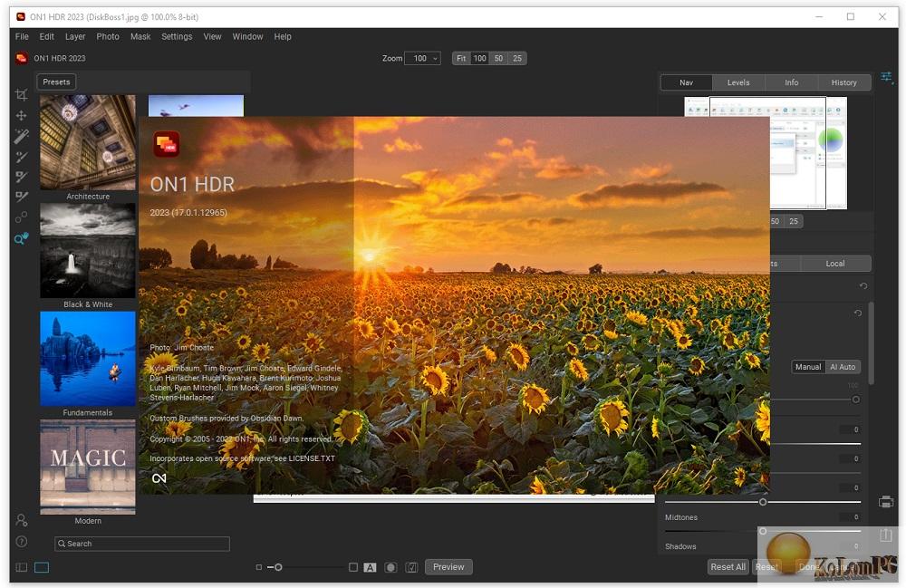Switch to the Local adjustments tab
Screen dimensions: 906x588
point(835,264)
